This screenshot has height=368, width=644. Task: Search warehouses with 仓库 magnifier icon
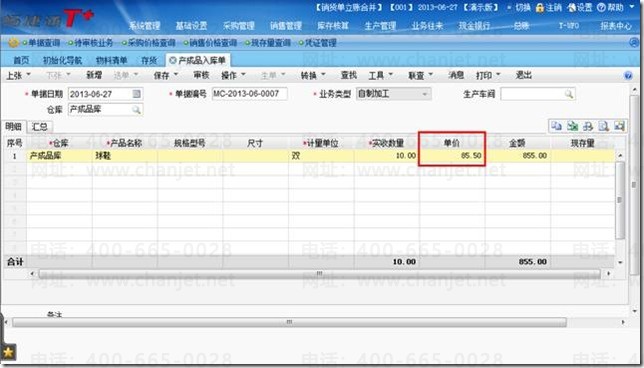coord(136,110)
